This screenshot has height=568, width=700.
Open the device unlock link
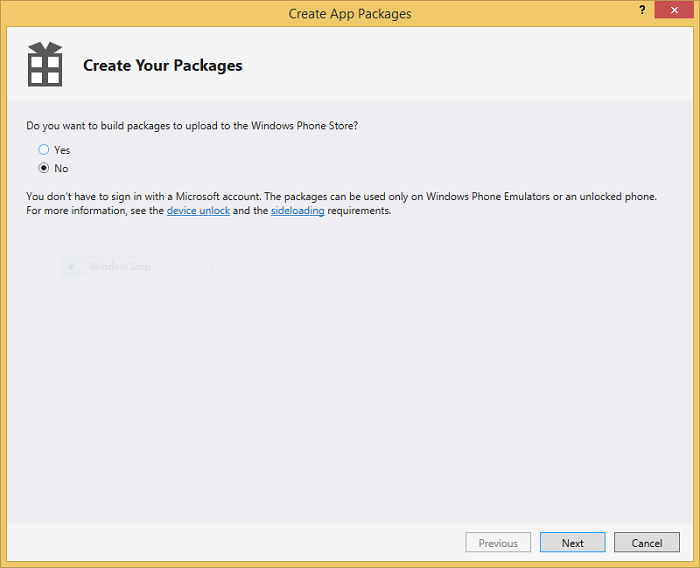point(198,210)
